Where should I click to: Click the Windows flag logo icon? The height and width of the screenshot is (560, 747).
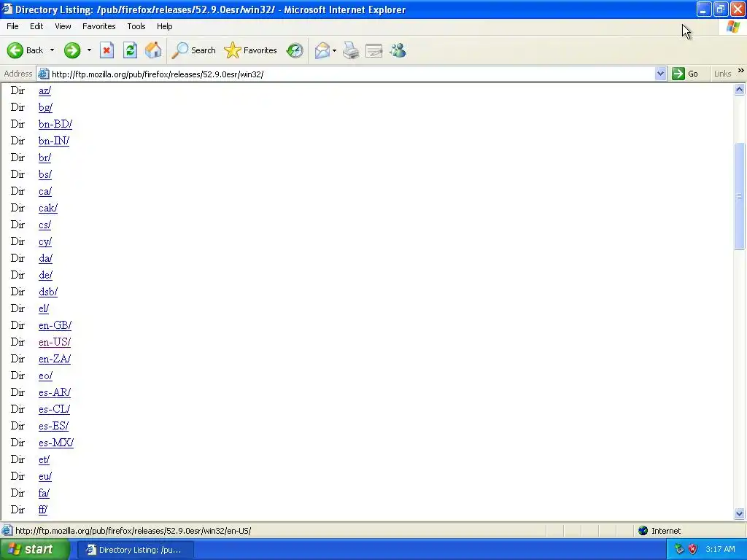733,27
